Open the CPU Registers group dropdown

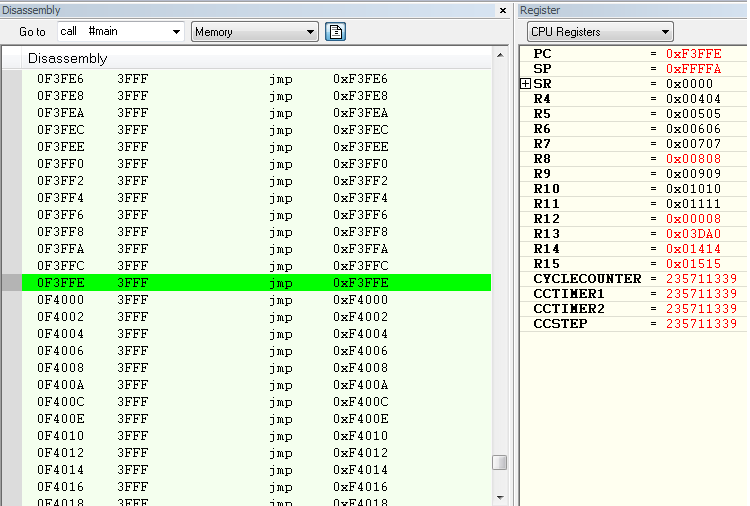click(x=600, y=32)
